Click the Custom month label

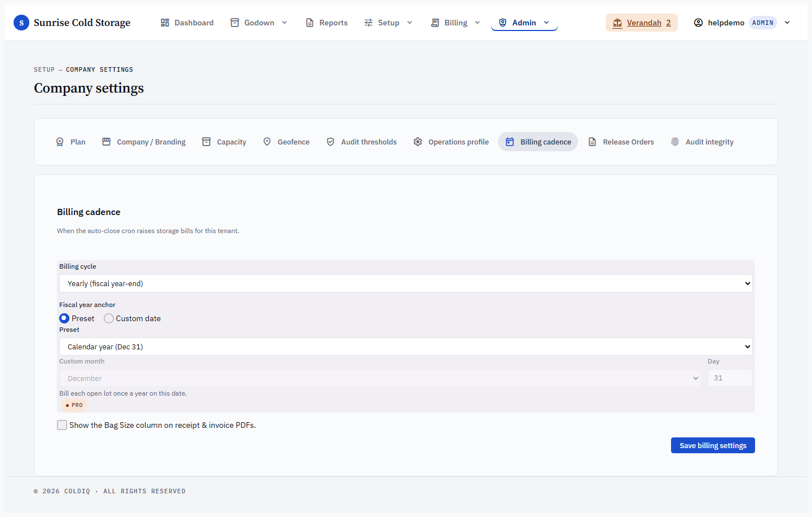(x=82, y=361)
